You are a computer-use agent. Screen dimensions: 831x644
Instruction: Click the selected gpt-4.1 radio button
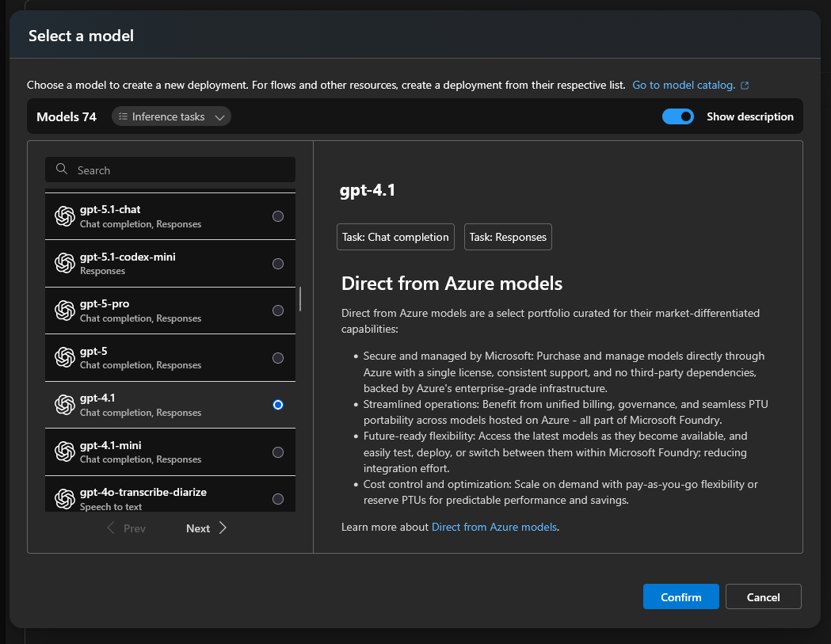click(x=278, y=405)
